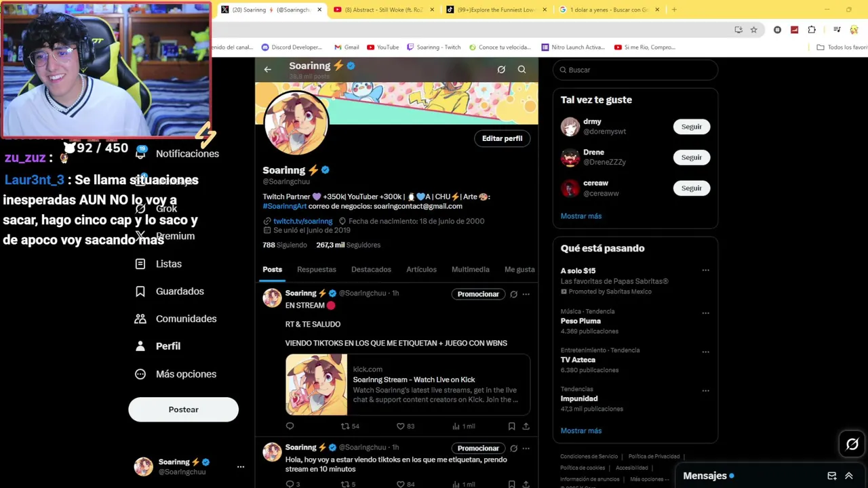Open the twitch.tv/soaring profile link
The height and width of the screenshot is (488, 868).
point(302,221)
